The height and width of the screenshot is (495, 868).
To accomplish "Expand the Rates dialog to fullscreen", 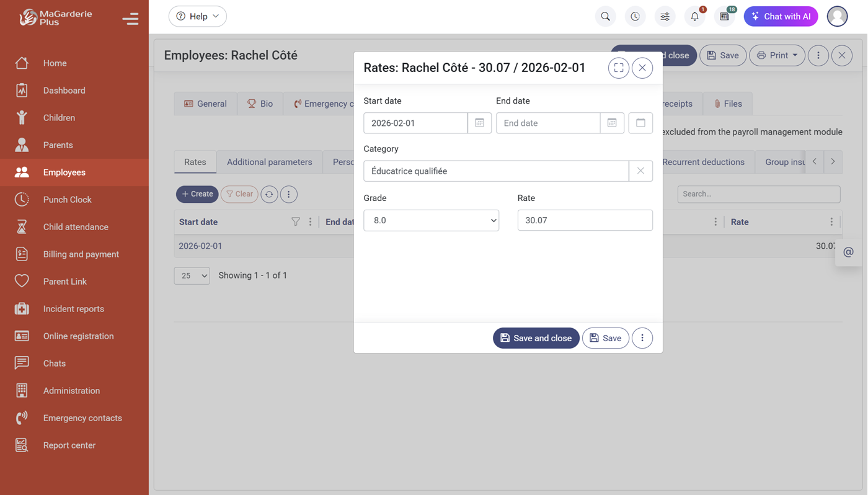I will (x=619, y=68).
